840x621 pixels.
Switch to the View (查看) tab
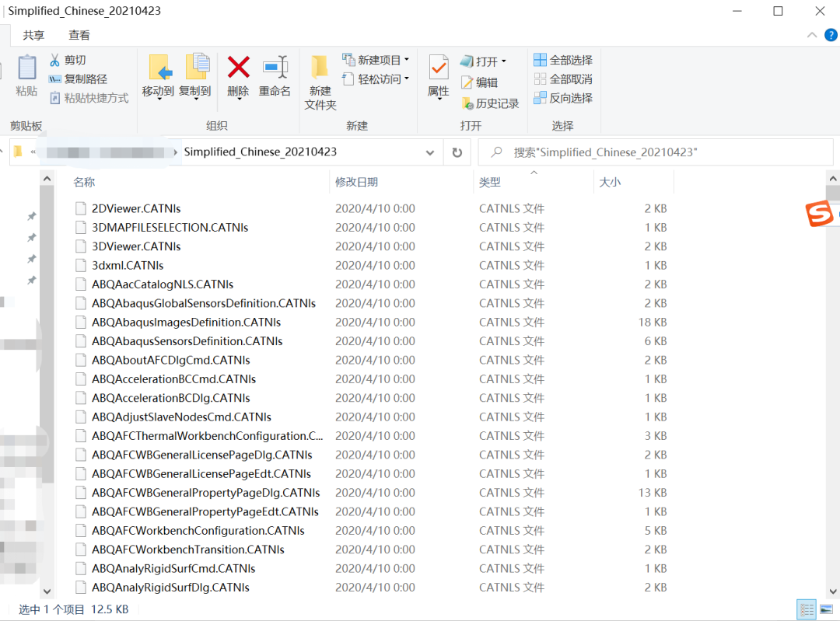click(x=79, y=35)
